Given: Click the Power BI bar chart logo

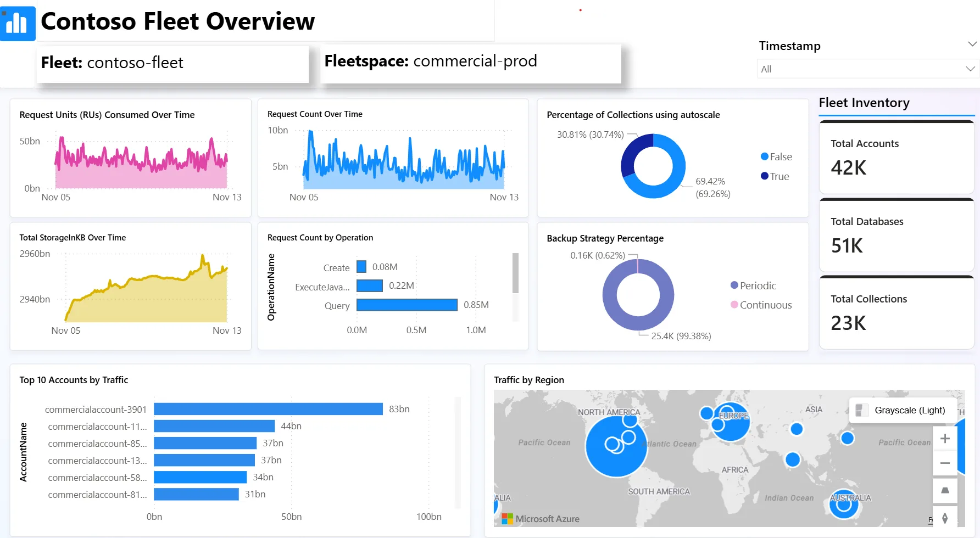Looking at the screenshot, I should [18, 23].
